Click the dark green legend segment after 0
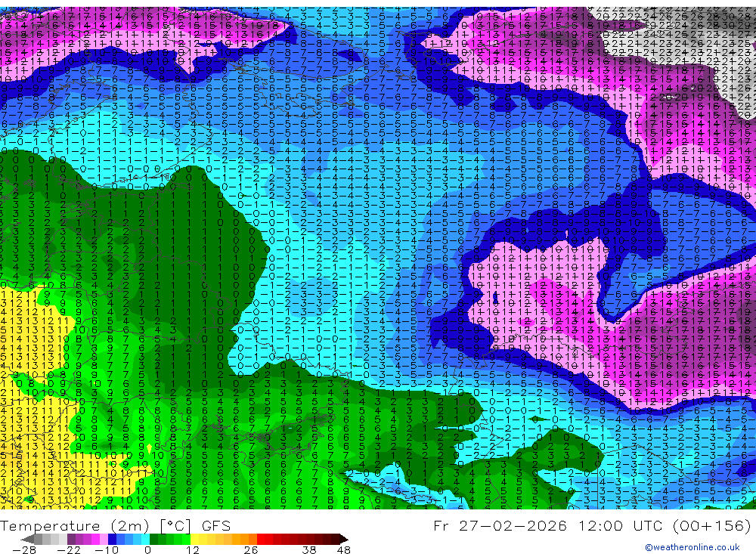This screenshot has width=756, height=554. pos(153,539)
